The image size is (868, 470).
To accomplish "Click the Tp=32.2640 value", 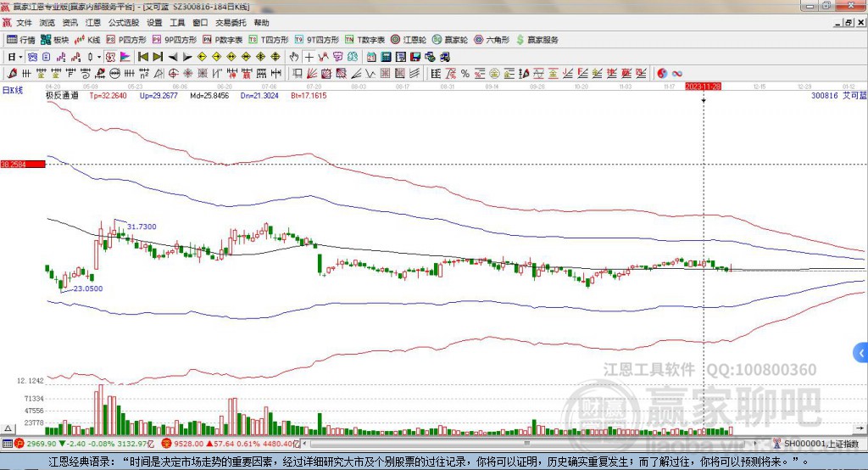I will [108, 95].
